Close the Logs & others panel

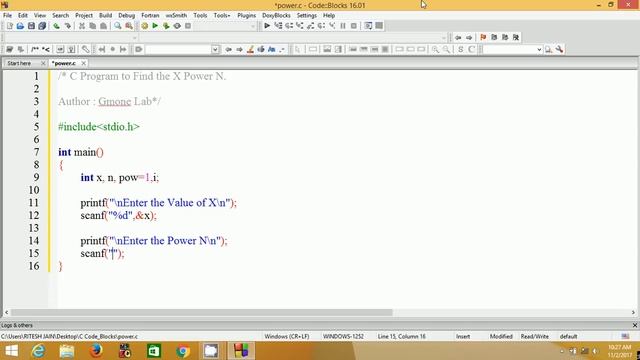coord(635,325)
